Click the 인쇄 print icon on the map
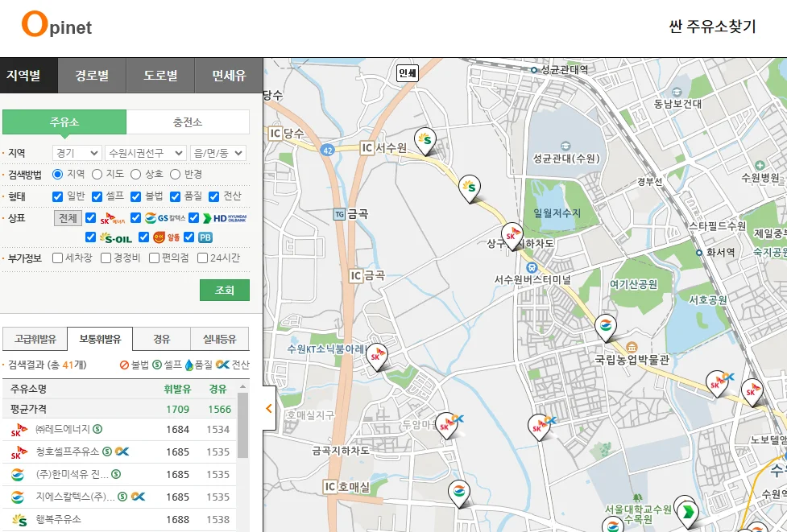The height and width of the screenshot is (532, 787). point(407,73)
